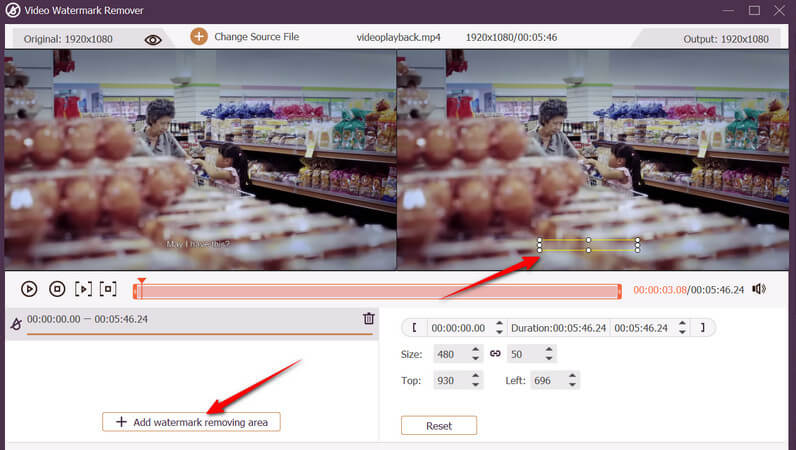Click the red playhead marker on timeline
Image resolution: width=796 pixels, height=450 pixels.
coord(141,284)
